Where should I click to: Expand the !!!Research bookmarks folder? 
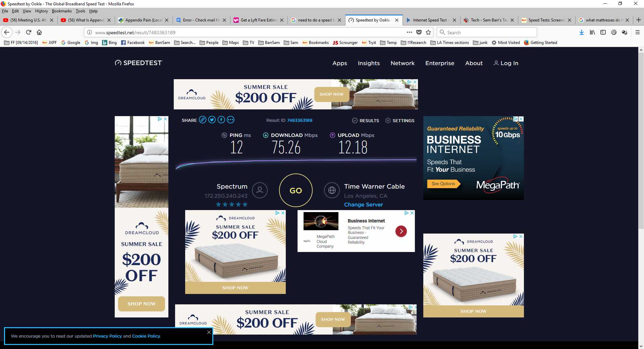[x=414, y=43]
